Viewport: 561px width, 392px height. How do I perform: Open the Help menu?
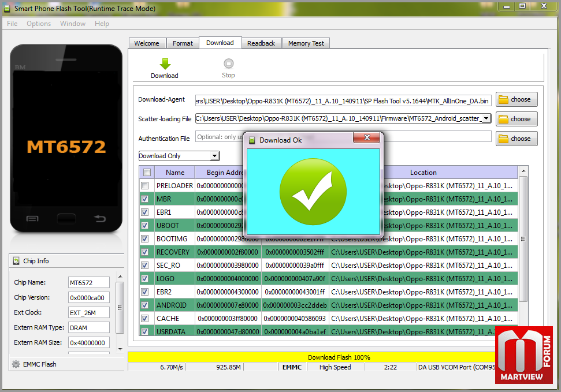pos(102,24)
